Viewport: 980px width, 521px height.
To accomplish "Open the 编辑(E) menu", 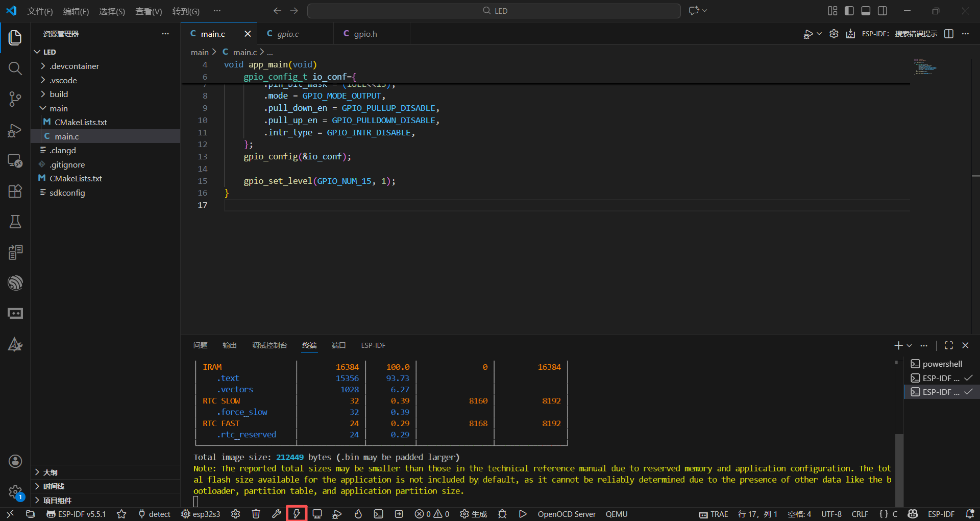I will [x=76, y=11].
